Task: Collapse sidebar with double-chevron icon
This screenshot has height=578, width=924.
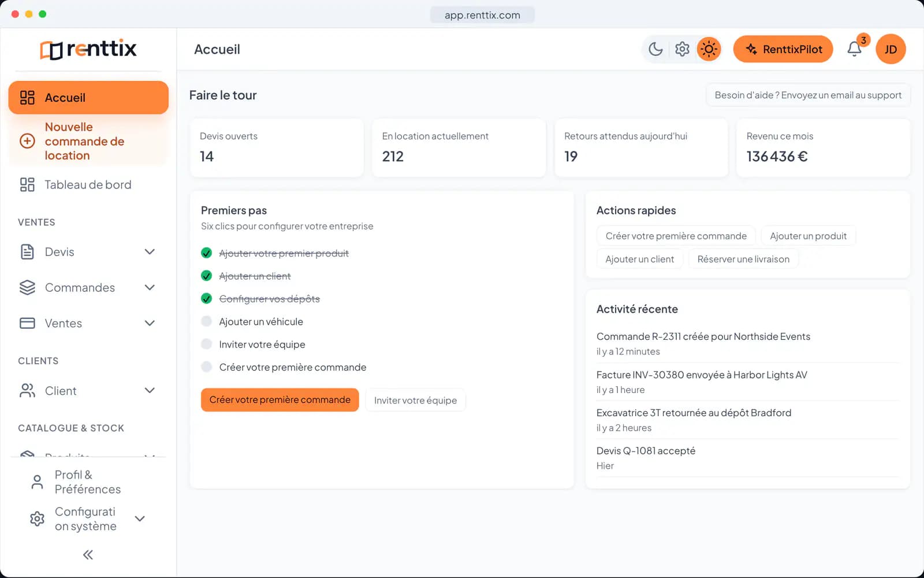Action: tap(88, 555)
